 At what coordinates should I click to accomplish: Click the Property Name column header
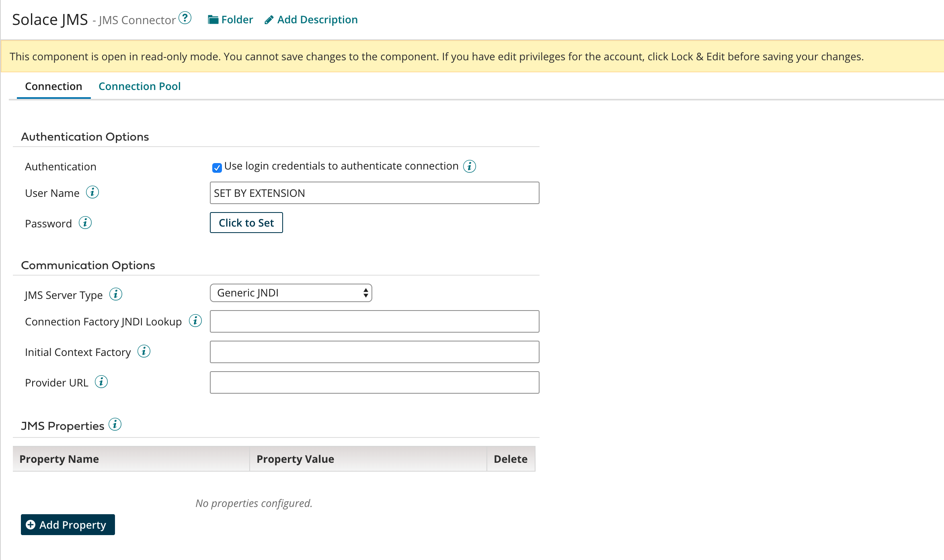131,459
